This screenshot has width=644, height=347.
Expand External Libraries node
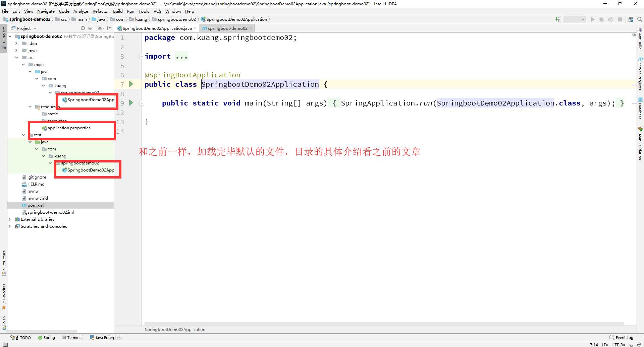click(10, 219)
